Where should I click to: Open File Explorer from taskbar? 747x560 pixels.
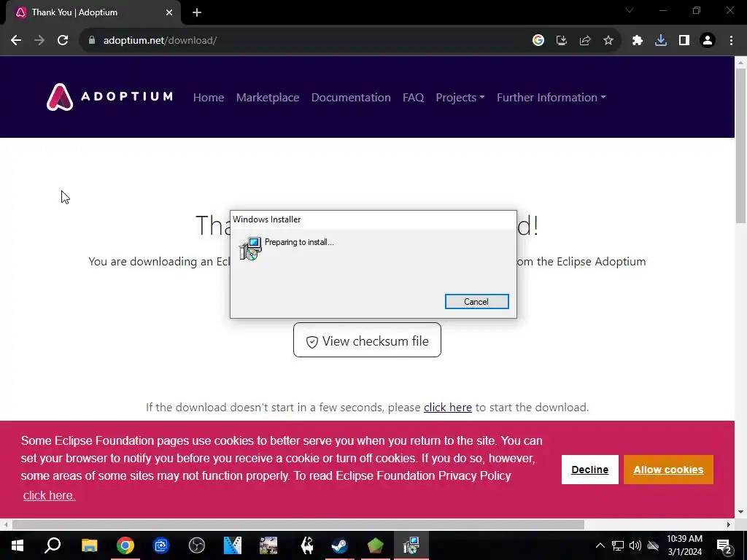89,545
